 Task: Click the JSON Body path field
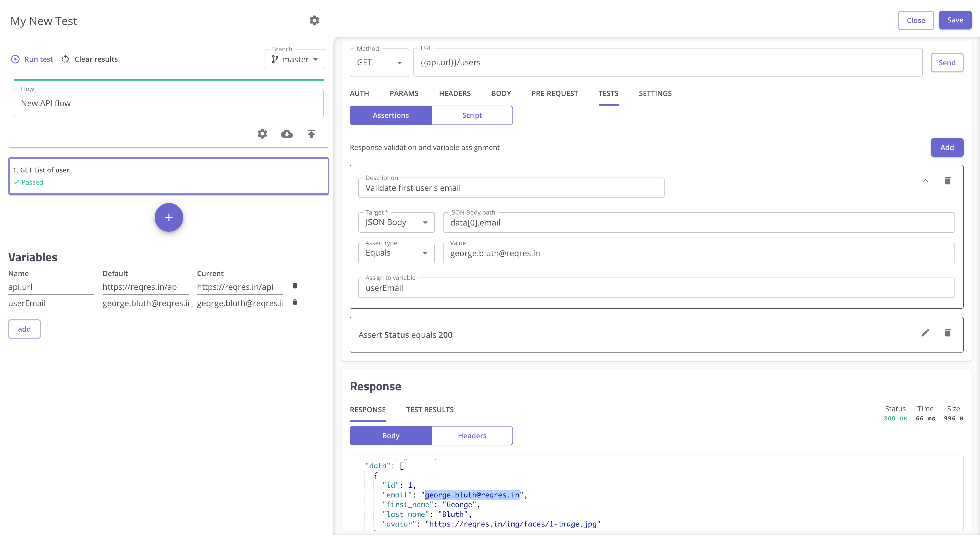click(x=699, y=222)
